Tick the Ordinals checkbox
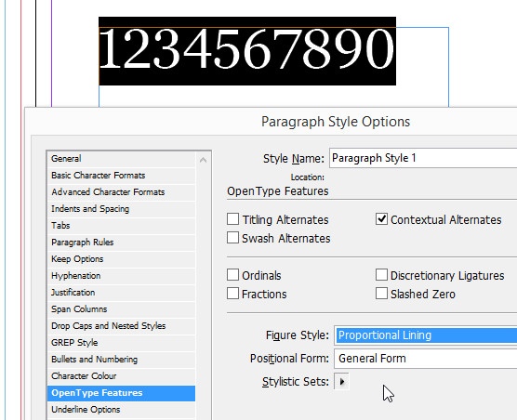Image resolution: width=517 pixels, height=420 pixels. (232, 275)
